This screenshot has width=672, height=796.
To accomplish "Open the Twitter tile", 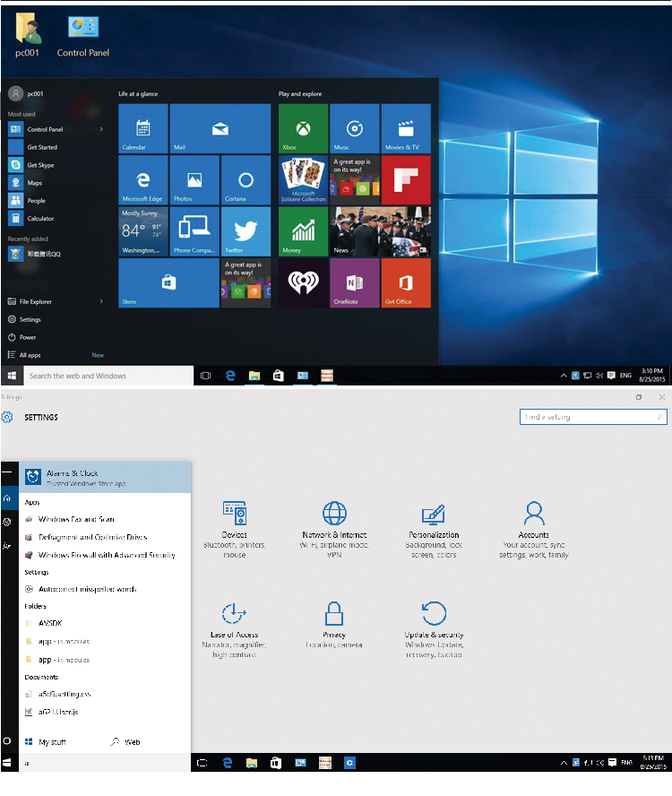I will click(x=246, y=231).
